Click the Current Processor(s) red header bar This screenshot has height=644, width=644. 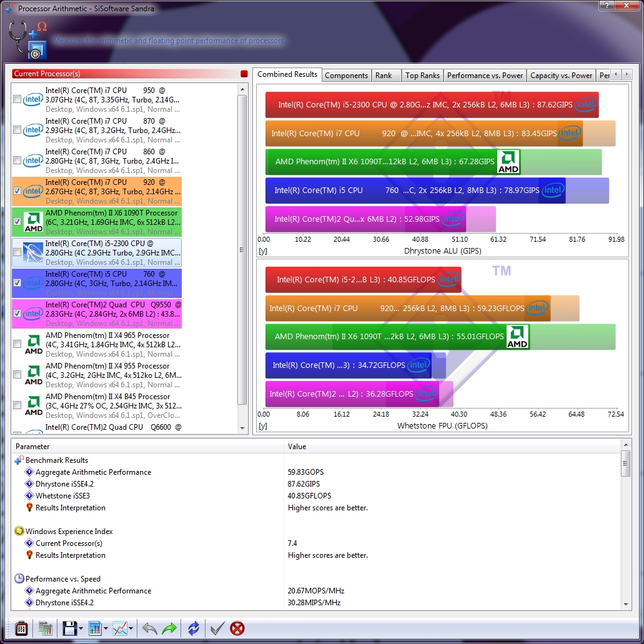point(130,74)
